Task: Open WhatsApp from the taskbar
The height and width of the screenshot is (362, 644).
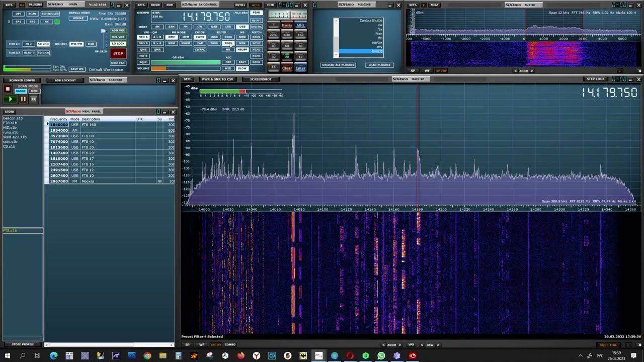Action: pyautogui.click(x=381, y=356)
